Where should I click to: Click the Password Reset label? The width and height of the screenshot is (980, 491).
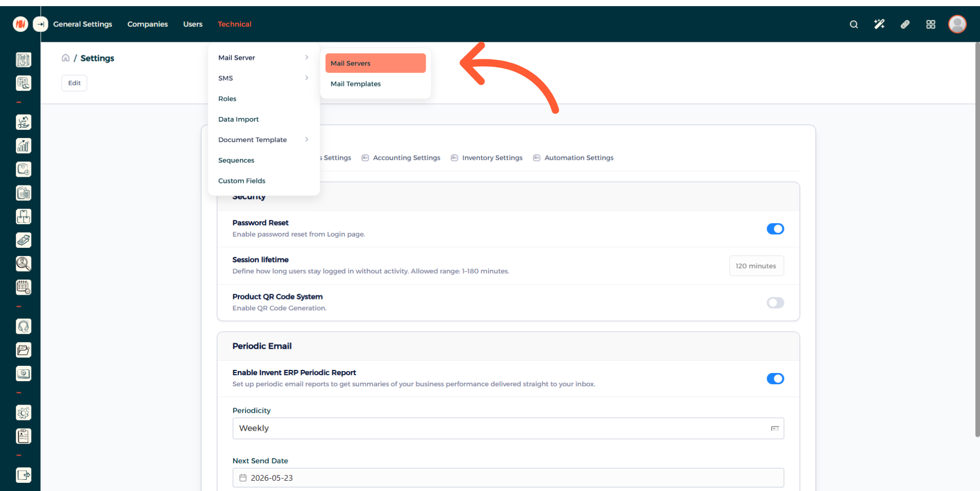click(x=260, y=223)
